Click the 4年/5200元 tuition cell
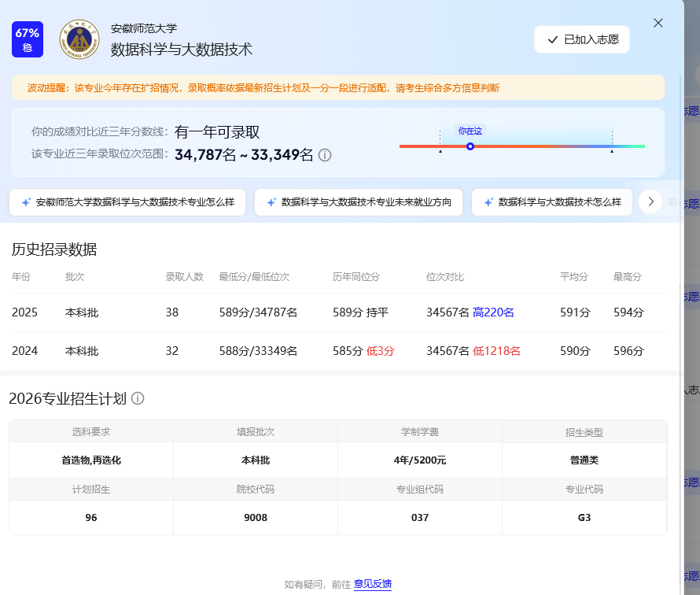700x595 pixels. [420, 460]
